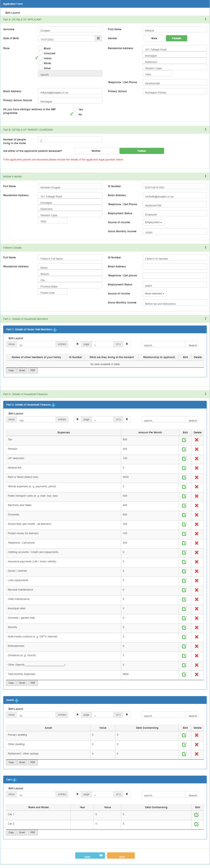Edit the Car 1 row
The image size is (210, 868).
197,815
